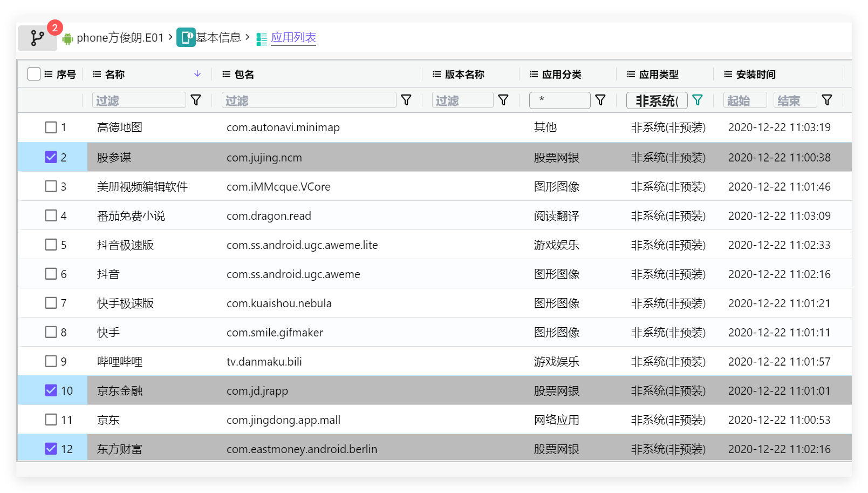Screen dimensions: 868x493
Task: Click the 基本信息 teal icon
Action: pyautogui.click(x=186, y=37)
